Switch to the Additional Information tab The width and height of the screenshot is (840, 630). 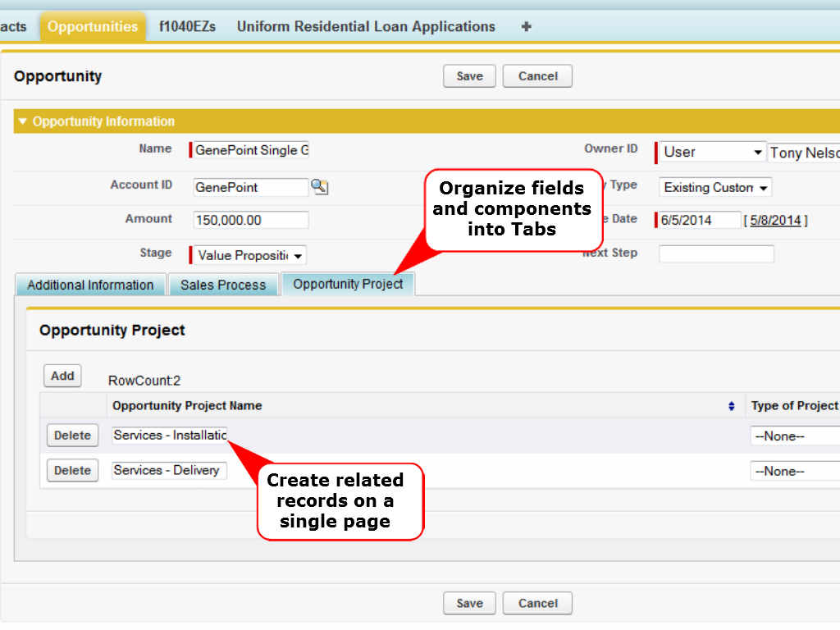90,285
